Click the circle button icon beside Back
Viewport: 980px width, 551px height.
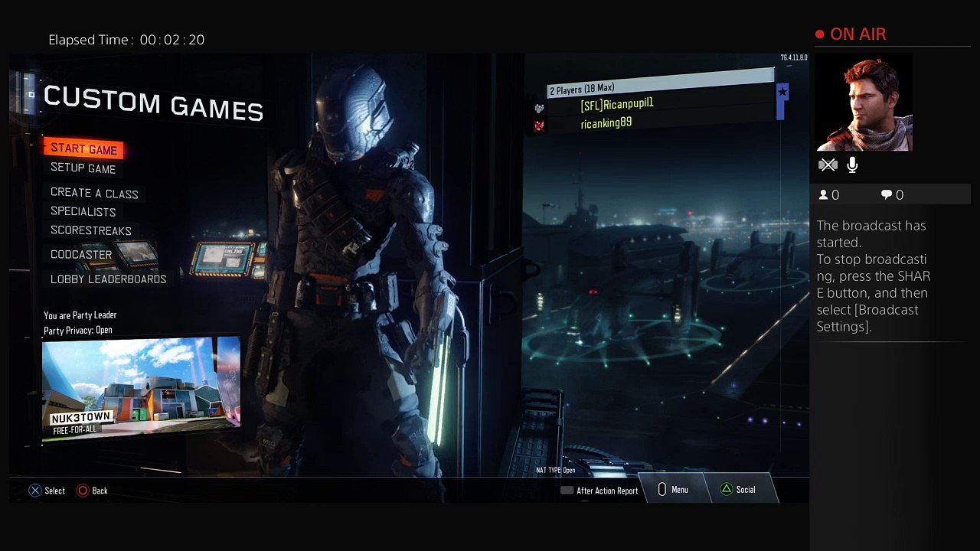pyautogui.click(x=83, y=491)
